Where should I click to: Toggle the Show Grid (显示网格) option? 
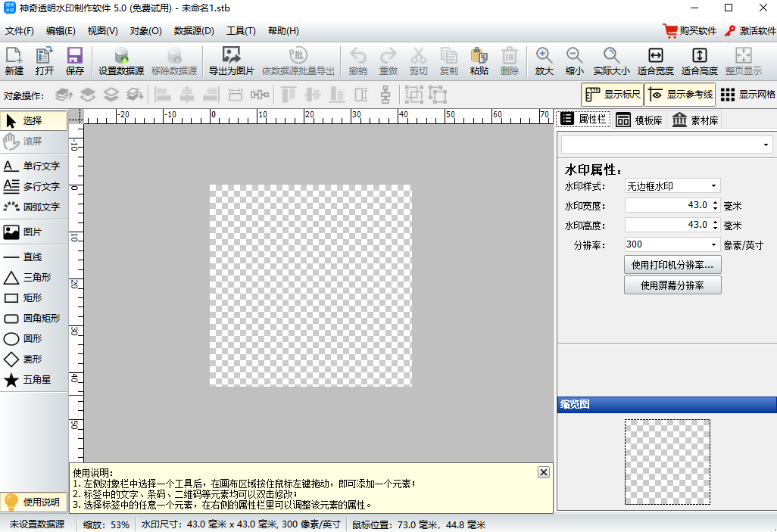click(x=747, y=95)
